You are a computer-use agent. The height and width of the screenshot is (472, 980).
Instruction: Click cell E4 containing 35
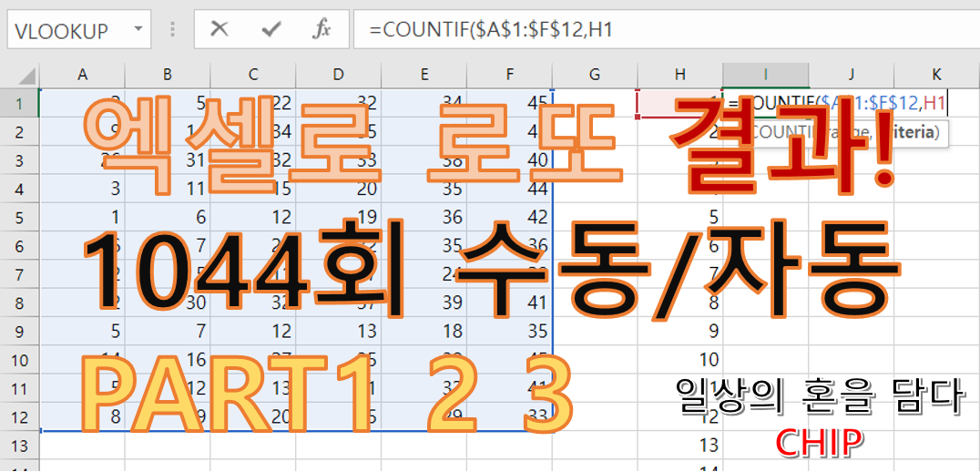pos(424,189)
